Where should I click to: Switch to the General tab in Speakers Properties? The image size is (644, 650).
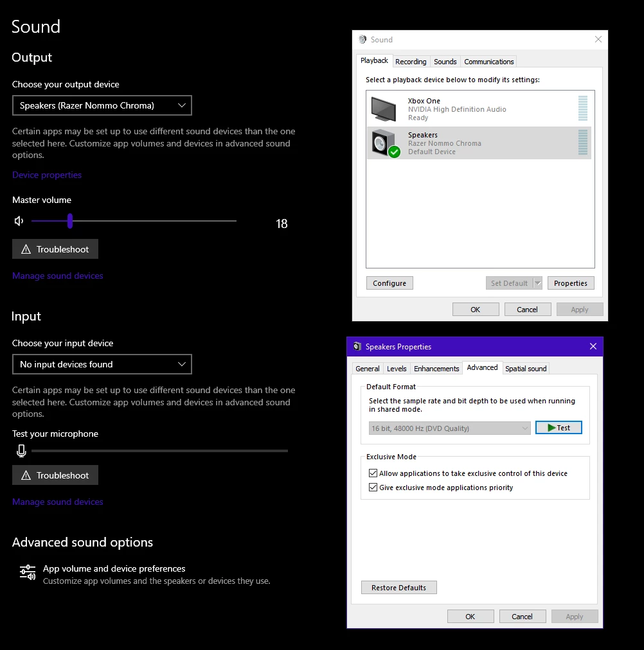pos(368,369)
